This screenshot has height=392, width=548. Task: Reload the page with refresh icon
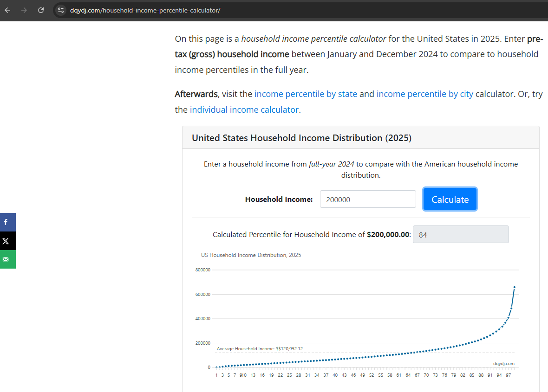[41, 10]
